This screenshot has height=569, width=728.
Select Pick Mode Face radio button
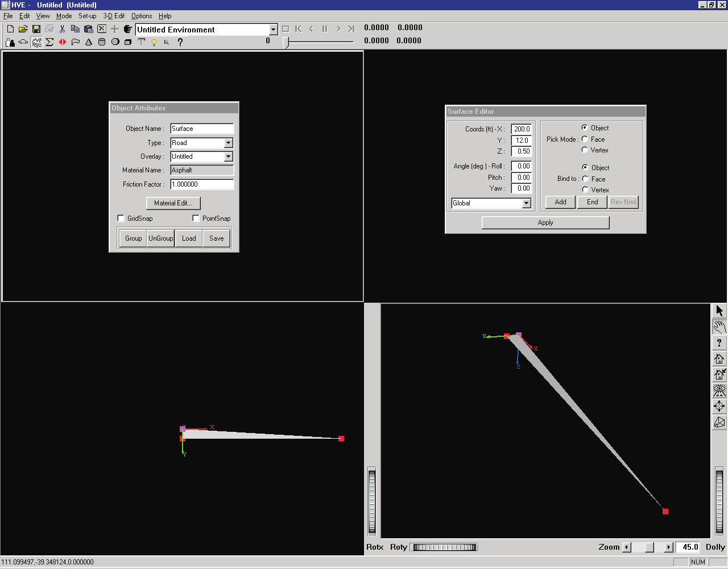click(x=585, y=139)
